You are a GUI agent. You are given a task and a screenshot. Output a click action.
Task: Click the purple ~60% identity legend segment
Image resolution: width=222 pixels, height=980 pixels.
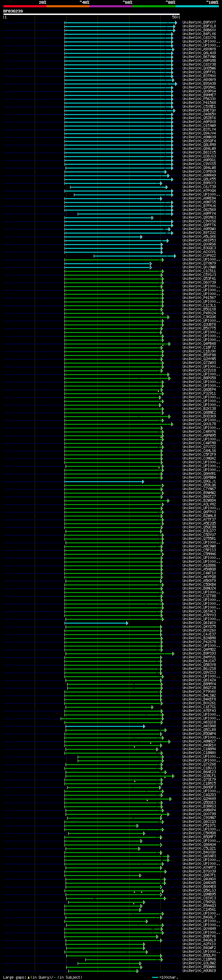[111, 7]
